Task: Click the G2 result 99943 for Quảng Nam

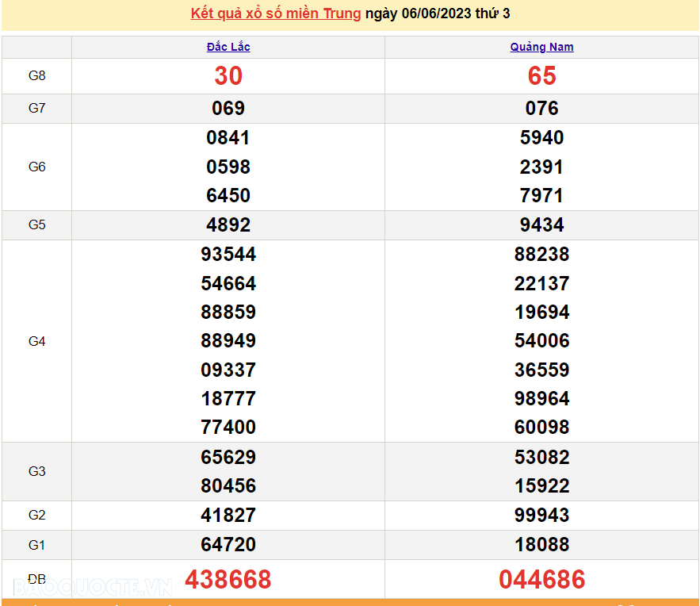Action: coord(541,515)
